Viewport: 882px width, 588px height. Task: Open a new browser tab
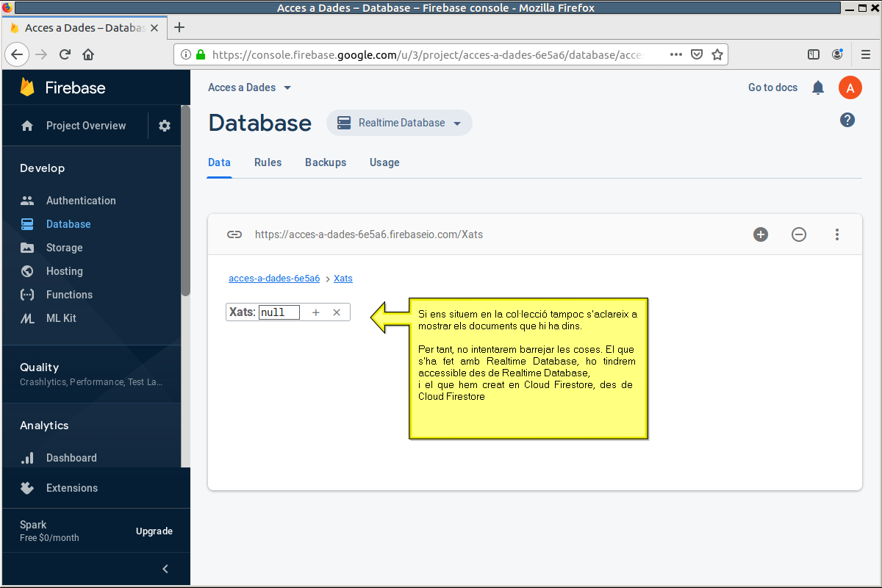(x=179, y=27)
